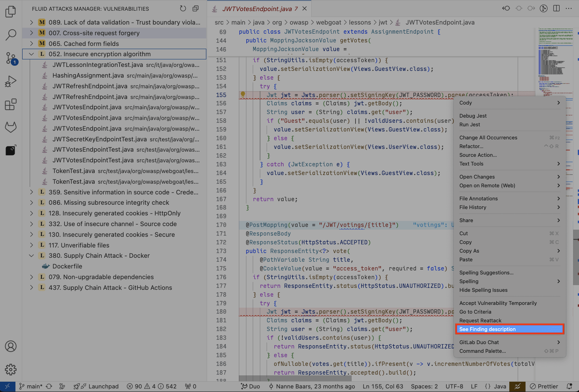Click the Duo status bar item
Viewport: 579px width, 392px height.
point(250,386)
